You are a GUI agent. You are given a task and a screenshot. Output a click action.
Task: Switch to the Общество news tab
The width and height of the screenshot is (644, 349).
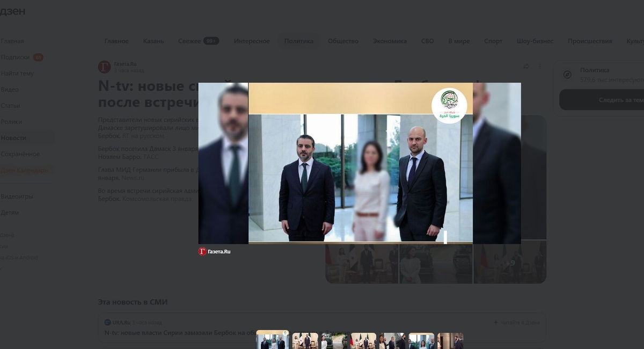343,41
